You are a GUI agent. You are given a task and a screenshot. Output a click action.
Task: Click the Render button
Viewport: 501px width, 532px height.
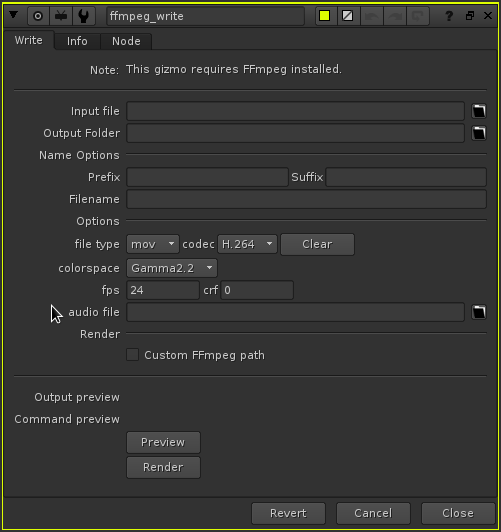coord(163,467)
